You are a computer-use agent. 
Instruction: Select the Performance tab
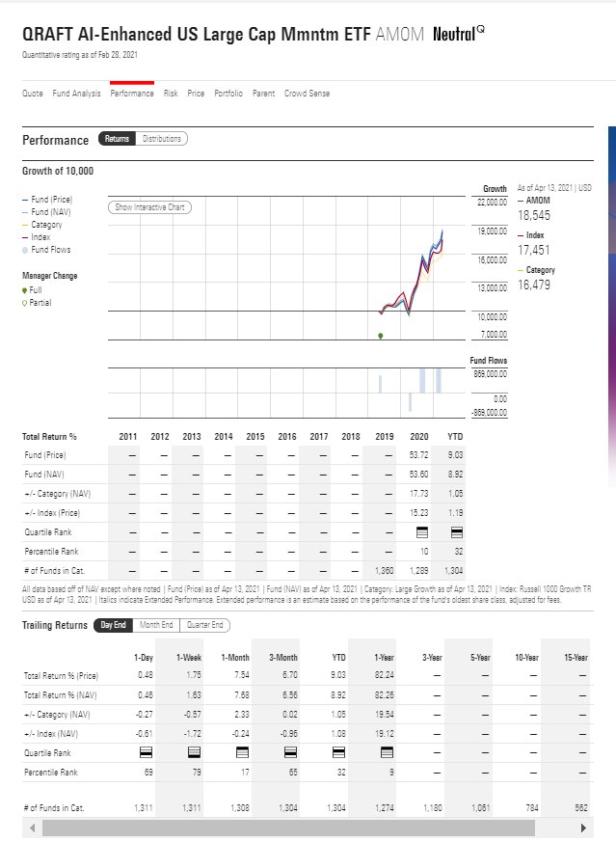click(132, 94)
